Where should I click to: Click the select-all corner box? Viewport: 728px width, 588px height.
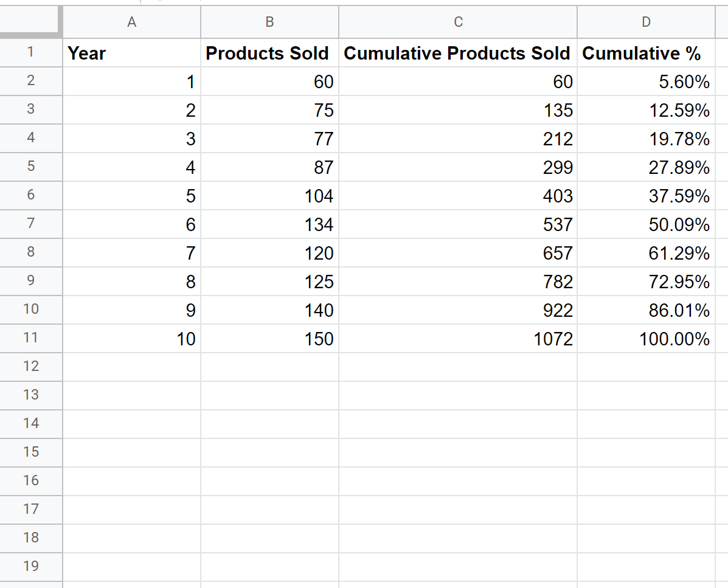(31, 22)
